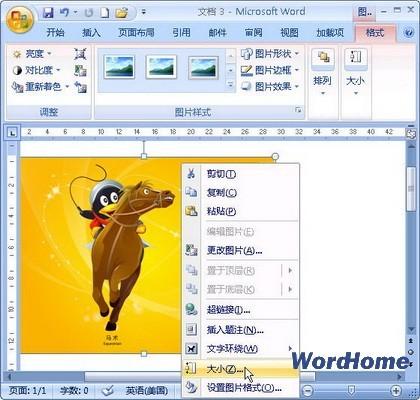Open the 图片边框 dropdown
This screenshot has width=420, height=400.
point(270,70)
